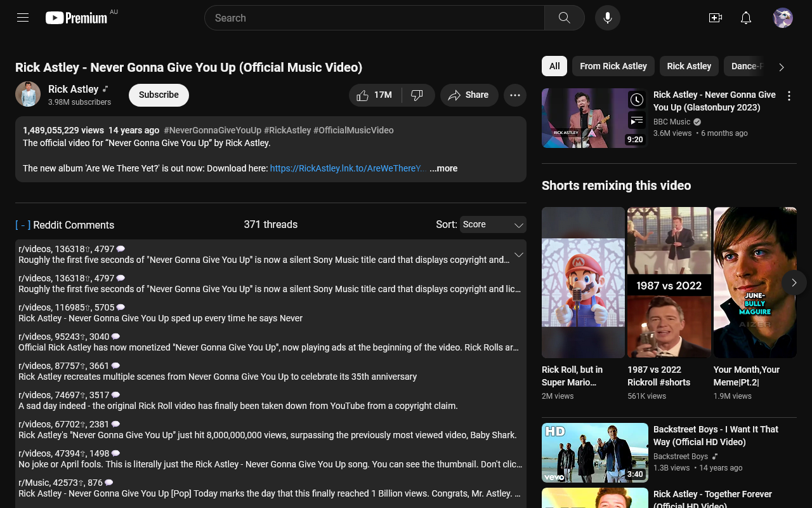The image size is (812, 508).
Task: Select the Rick Astley chip
Action: click(689, 66)
